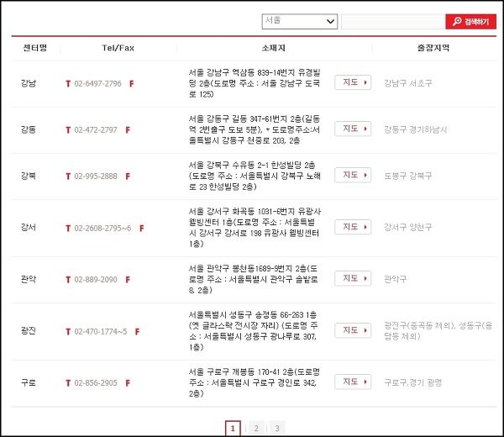The height and width of the screenshot is (437, 504).
Task: Click phone number 02-472-2797
Action: coord(96,130)
